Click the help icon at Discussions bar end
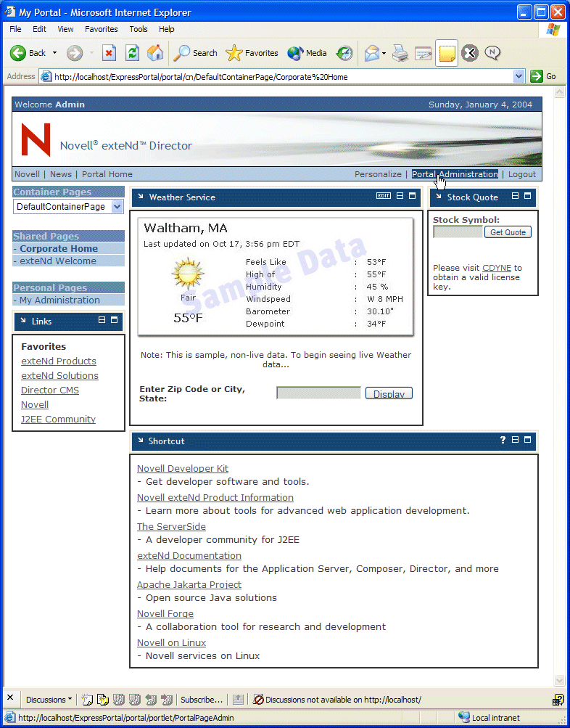Screen dimensions: 570x728 coord(558,700)
